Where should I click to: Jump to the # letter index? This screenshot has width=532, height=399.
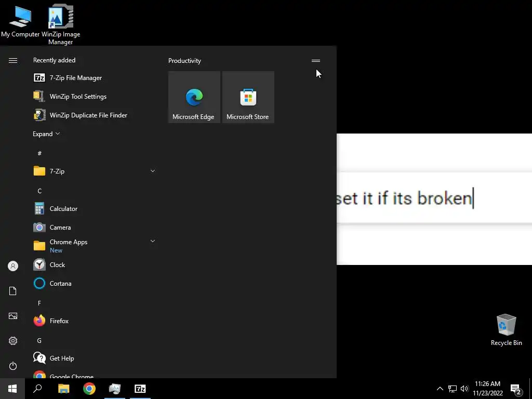pos(39,153)
